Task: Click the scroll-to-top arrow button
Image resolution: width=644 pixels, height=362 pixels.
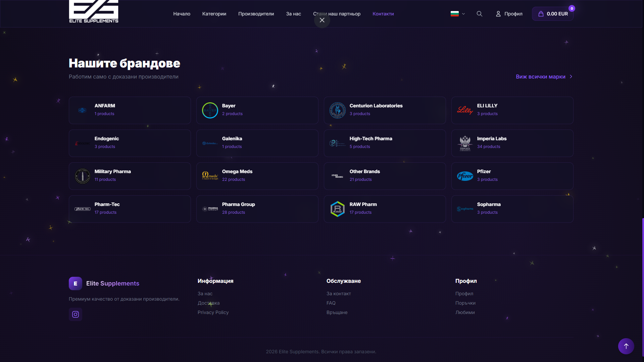Action: click(x=626, y=346)
